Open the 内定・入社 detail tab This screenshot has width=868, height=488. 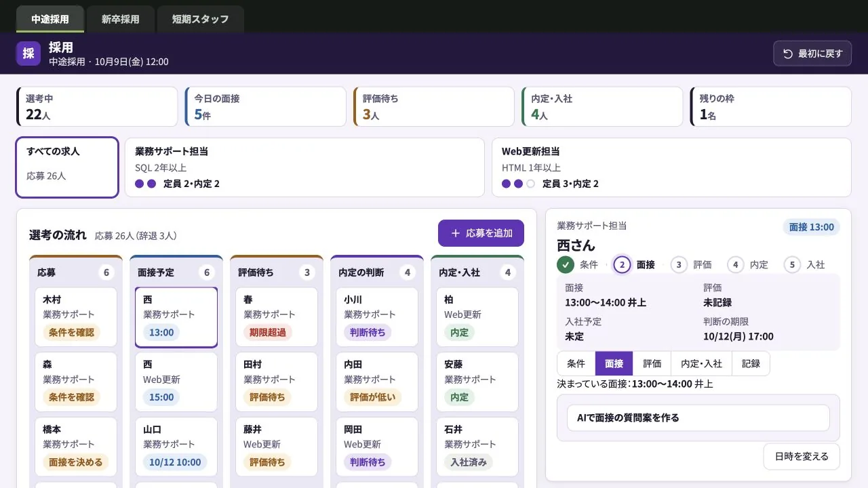702,363
